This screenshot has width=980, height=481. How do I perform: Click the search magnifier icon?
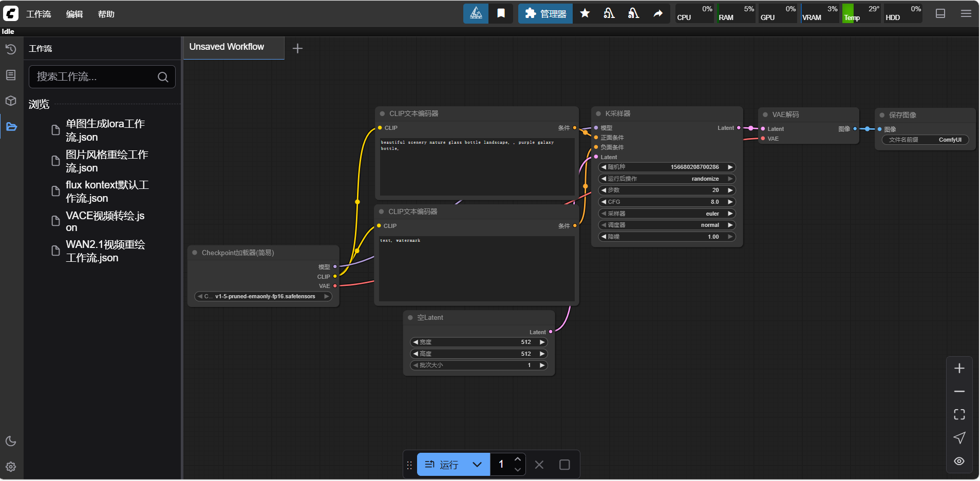[x=163, y=77]
